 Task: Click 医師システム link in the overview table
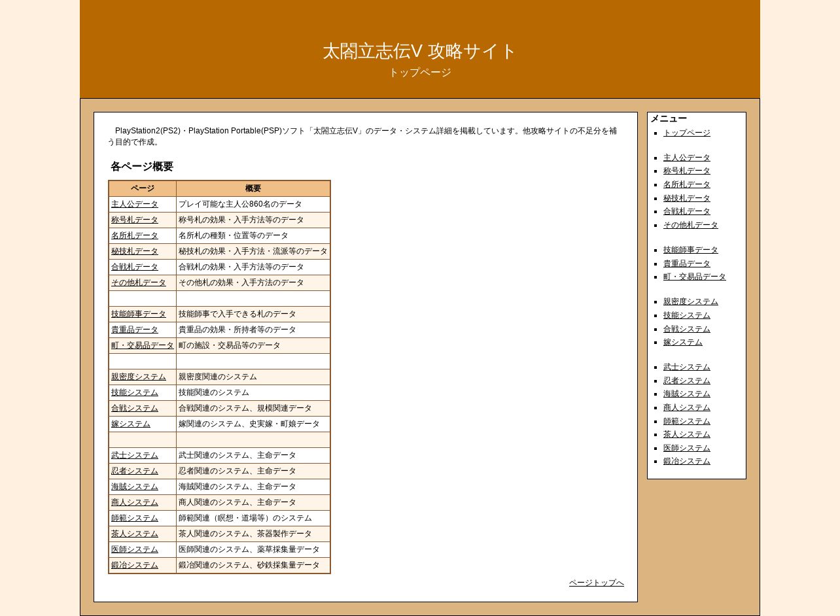[134, 549]
